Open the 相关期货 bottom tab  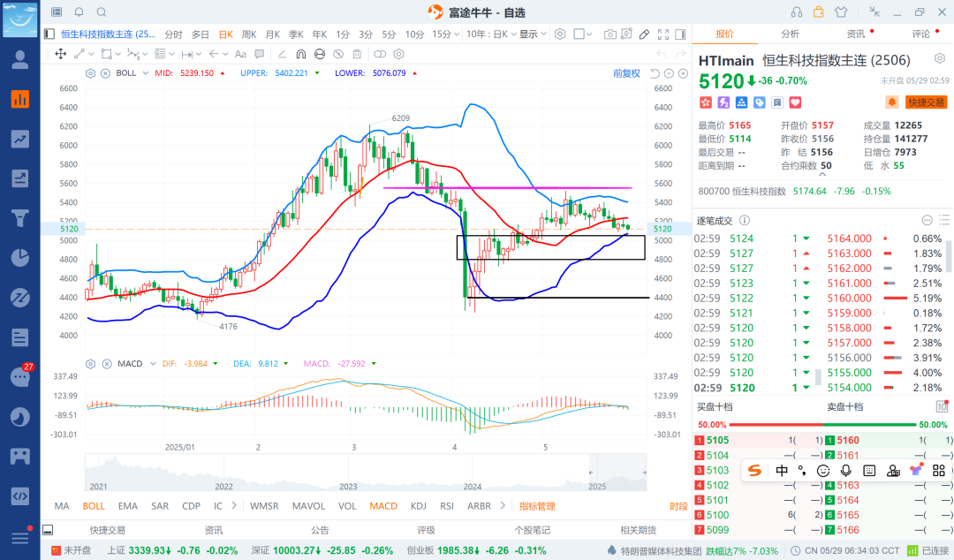tap(639, 530)
